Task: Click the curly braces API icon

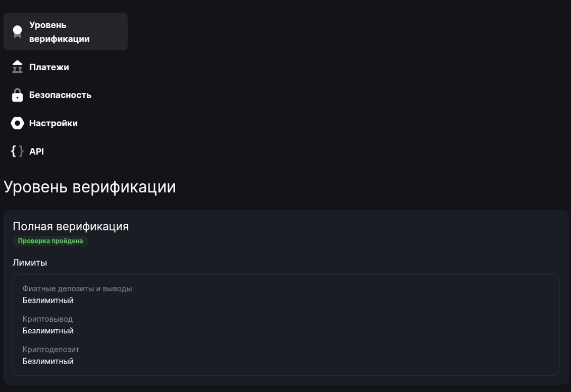Action: 17,151
